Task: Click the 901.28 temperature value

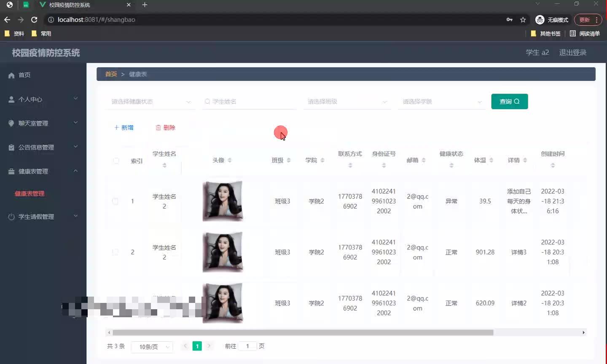Action: tap(485, 252)
